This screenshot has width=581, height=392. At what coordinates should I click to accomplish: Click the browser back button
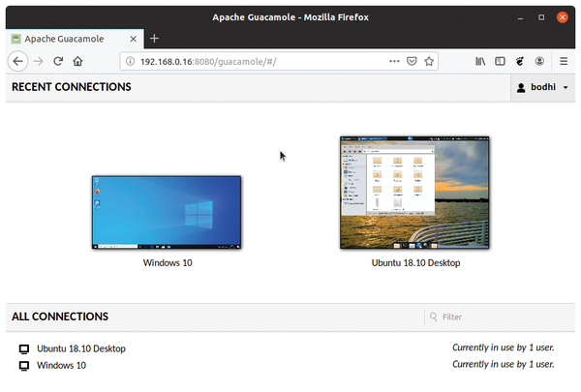click(x=17, y=60)
